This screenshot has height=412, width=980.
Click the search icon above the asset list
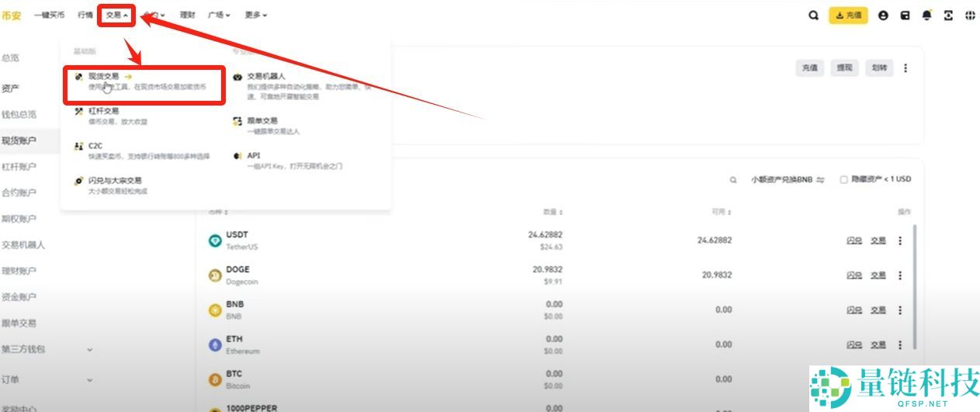(732, 179)
